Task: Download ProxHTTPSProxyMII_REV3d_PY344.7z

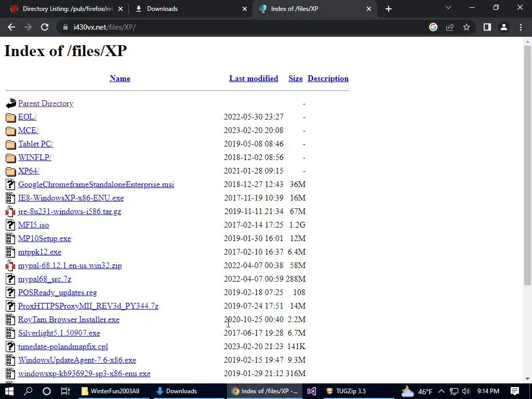Action: (x=88, y=306)
